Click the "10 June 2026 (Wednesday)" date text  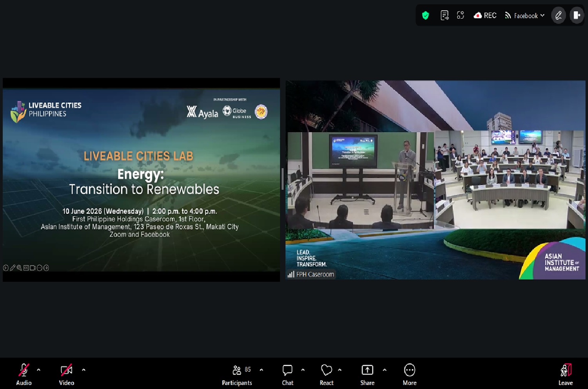[x=103, y=211]
